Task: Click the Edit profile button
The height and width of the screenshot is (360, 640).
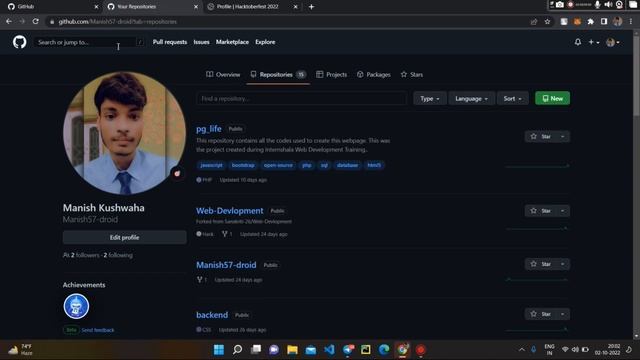Action: click(124, 237)
